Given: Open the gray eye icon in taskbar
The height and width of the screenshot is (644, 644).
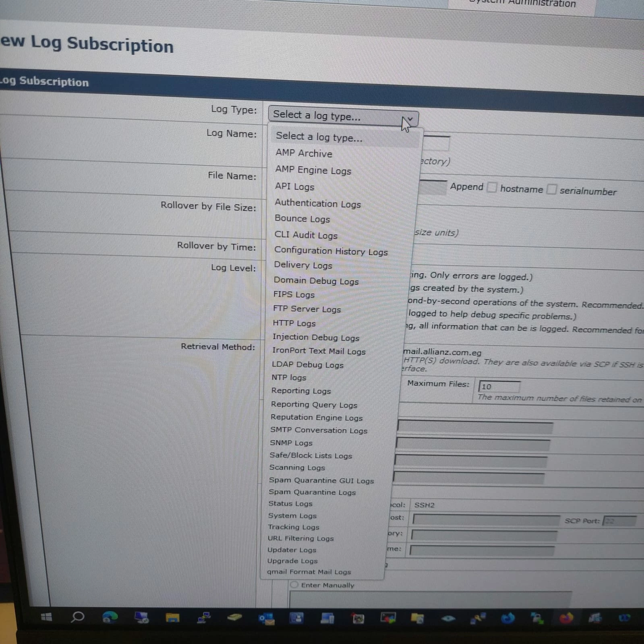Looking at the screenshot, I should (x=448, y=618).
